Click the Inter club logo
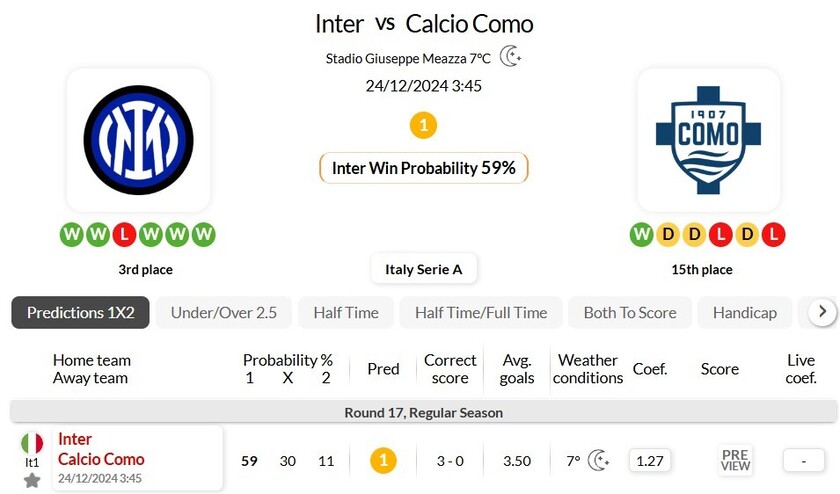This screenshot has width=840, height=494. click(x=138, y=140)
